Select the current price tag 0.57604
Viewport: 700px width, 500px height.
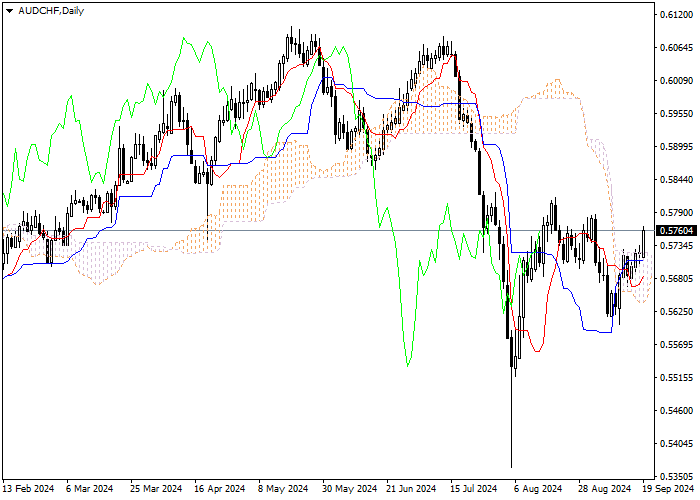click(676, 230)
